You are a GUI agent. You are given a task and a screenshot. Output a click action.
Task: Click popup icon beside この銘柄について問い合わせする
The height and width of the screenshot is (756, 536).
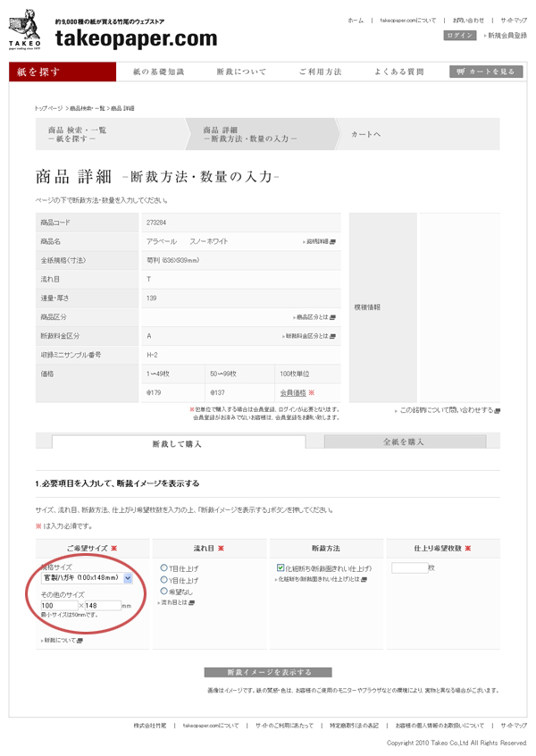click(498, 410)
